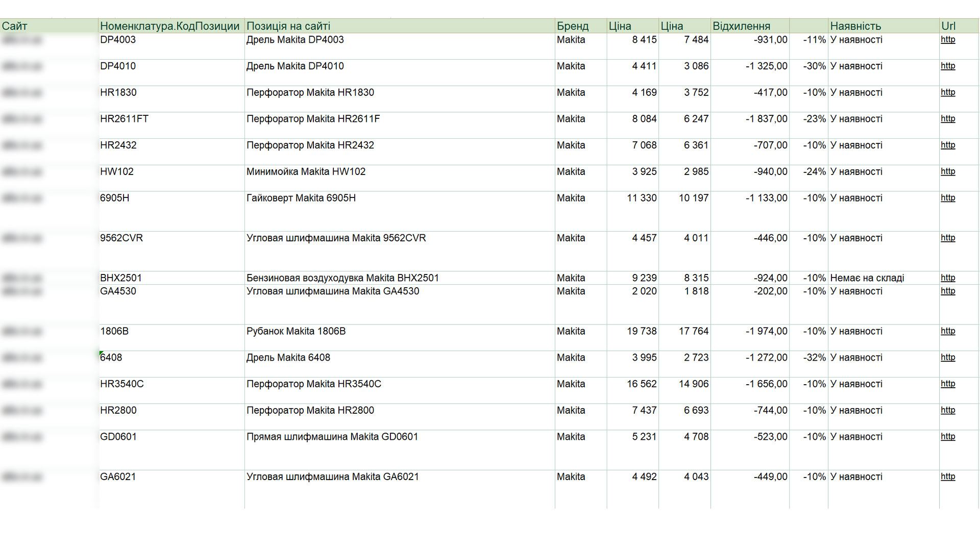980x551 pixels.
Task: Click the 'Відхилення' column header
Action: [x=741, y=26]
